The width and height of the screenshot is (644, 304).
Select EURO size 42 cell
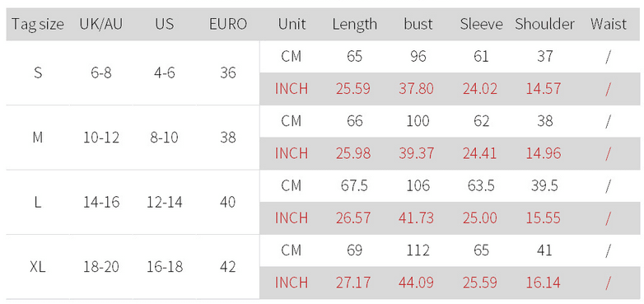(x=228, y=268)
